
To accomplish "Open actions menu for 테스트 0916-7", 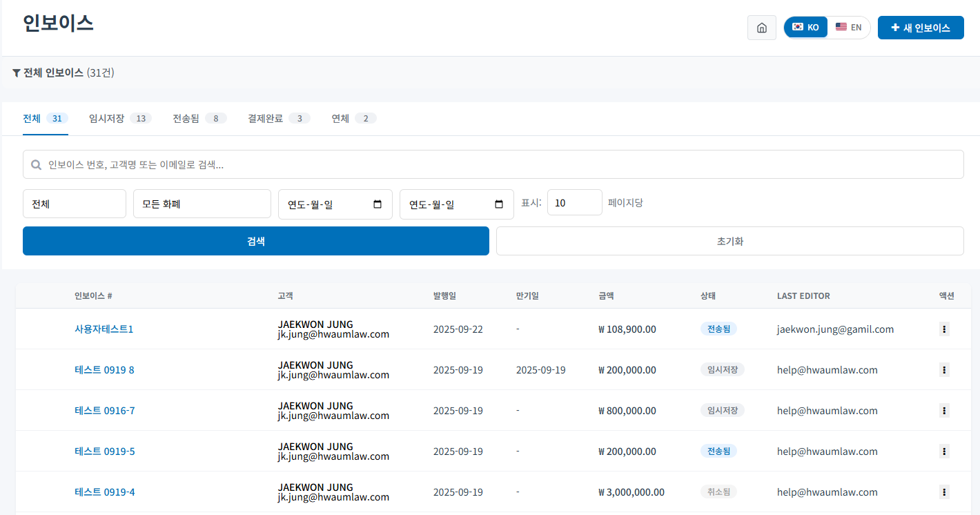I will (x=943, y=411).
